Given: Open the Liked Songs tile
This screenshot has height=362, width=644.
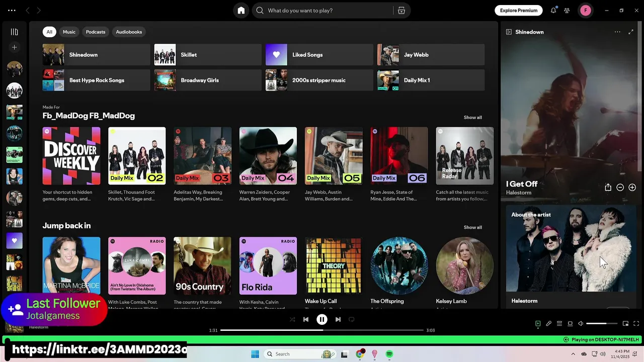Looking at the screenshot, I should tap(319, 55).
